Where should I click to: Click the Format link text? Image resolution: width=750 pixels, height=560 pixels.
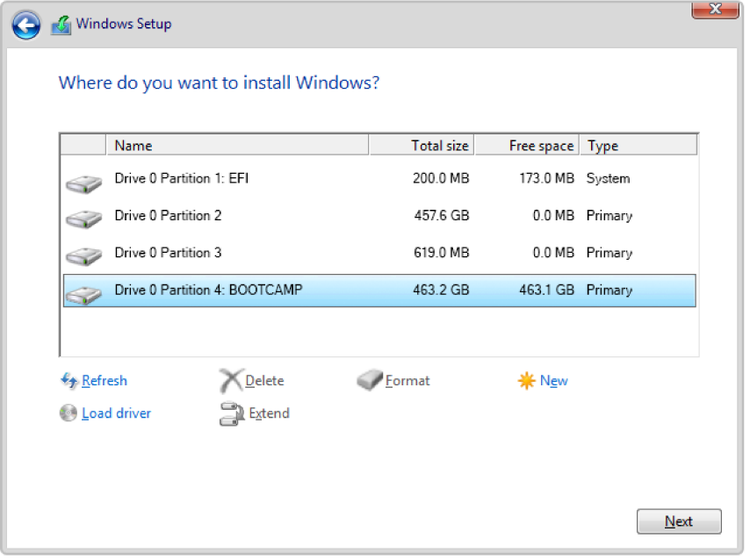[x=407, y=381]
